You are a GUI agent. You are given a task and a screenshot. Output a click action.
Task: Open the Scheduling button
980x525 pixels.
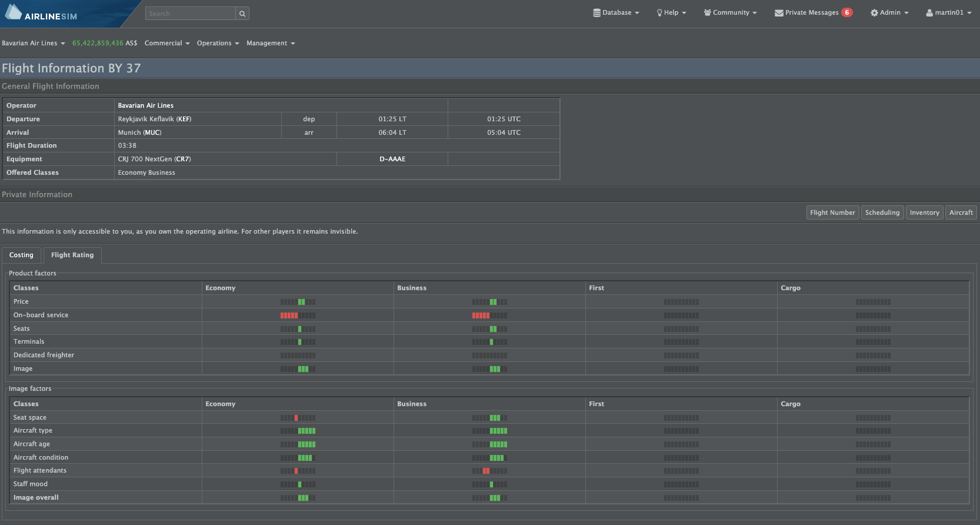[882, 213]
